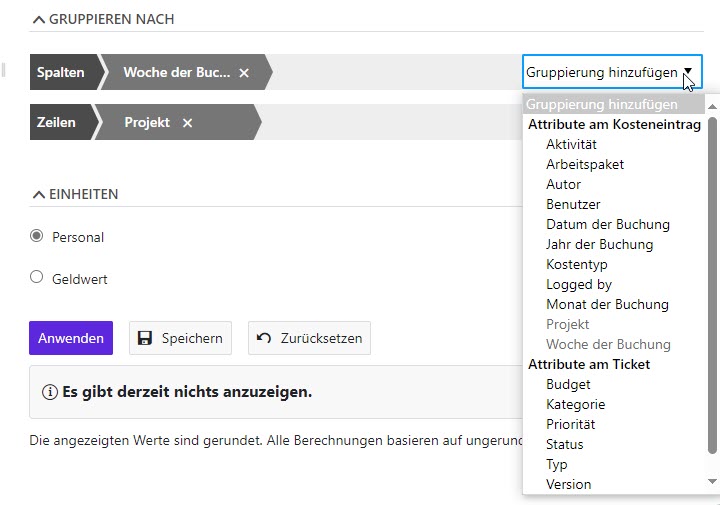The width and height of the screenshot is (720, 505).
Task: Click the scroll-down arrow of the dropdown list
Action: click(x=712, y=482)
